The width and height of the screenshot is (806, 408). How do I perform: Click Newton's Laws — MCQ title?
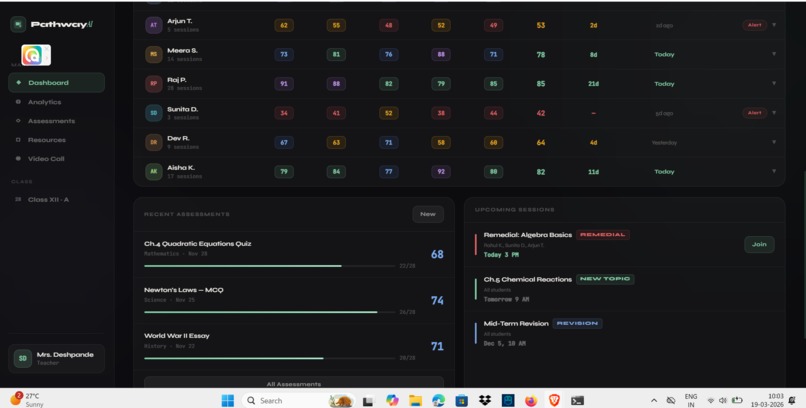point(184,290)
